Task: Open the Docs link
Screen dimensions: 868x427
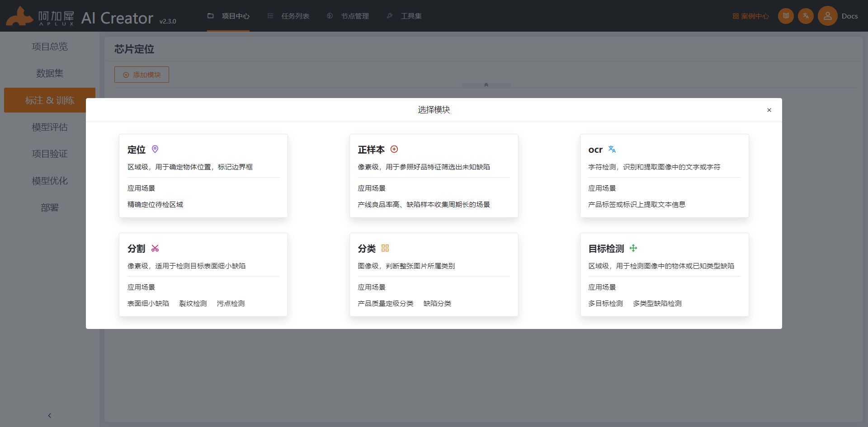Action: point(849,16)
